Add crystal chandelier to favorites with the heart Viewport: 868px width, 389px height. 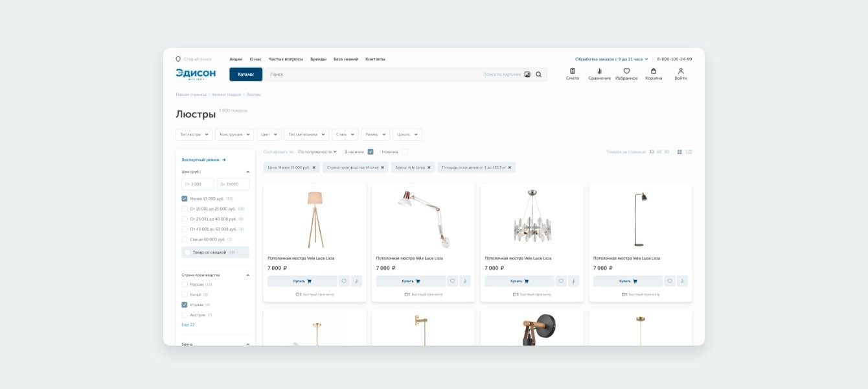click(x=561, y=281)
